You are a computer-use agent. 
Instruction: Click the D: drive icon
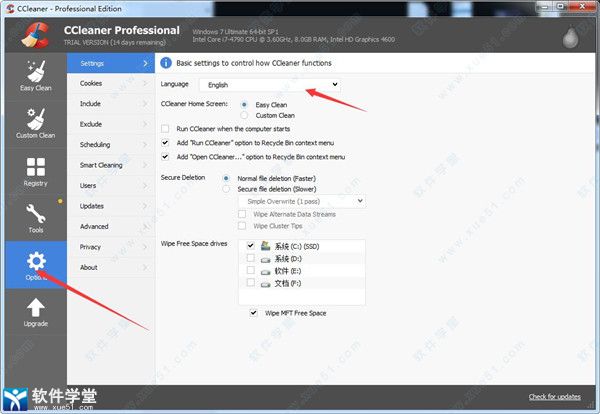pyautogui.click(x=266, y=259)
